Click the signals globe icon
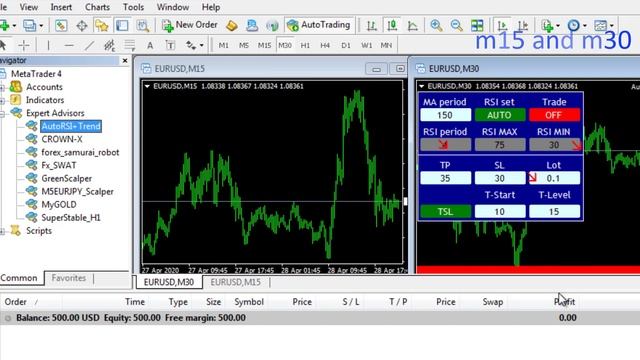Image resolution: width=640 pixels, height=360 pixels. [272, 25]
